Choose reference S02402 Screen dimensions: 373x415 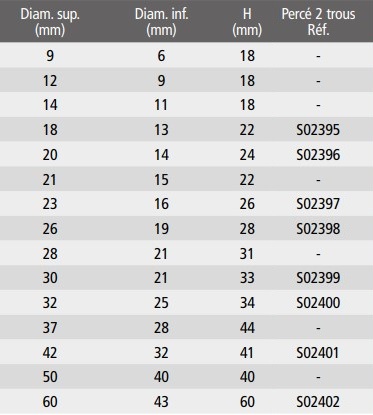click(x=318, y=402)
